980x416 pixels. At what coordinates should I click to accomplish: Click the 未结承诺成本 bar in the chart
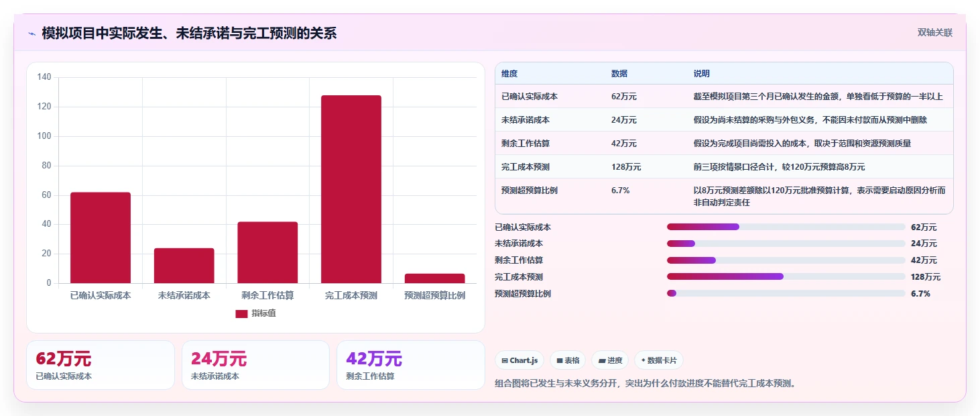click(x=184, y=266)
